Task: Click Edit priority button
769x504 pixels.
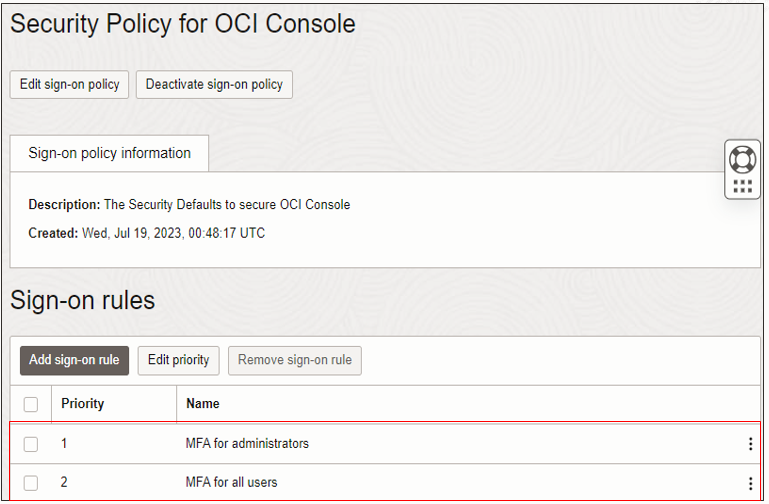Action: (179, 360)
